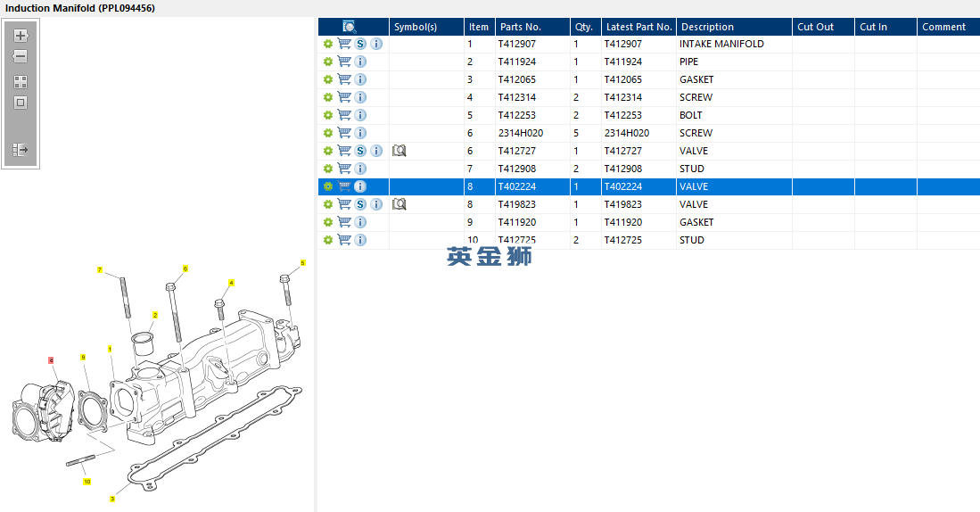
Task: Show info for GASKET T411920
Action: click(x=360, y=222)
